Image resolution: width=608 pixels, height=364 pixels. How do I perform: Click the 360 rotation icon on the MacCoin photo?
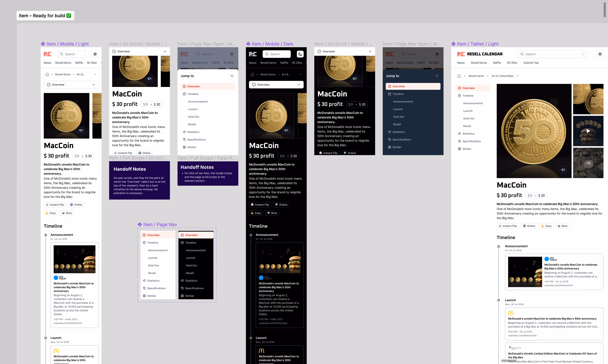coord(81,130)
